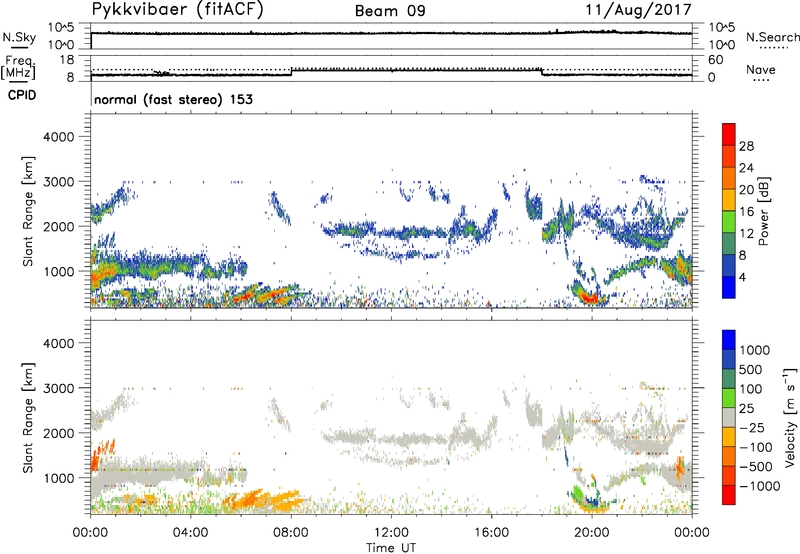
Task: Click the Power [dB] colorbar title
Action: (x=764, y=211)
